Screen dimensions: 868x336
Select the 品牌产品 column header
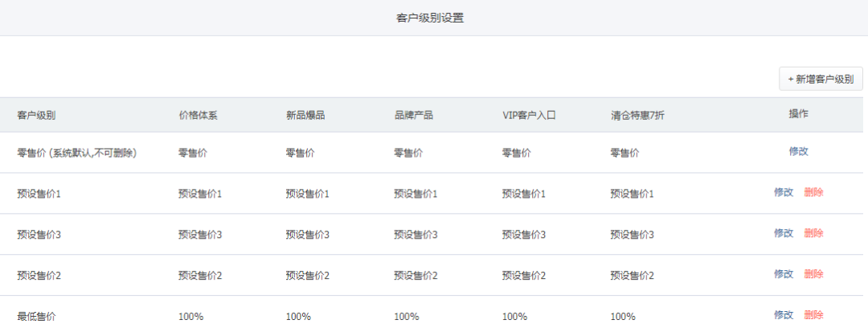coord(413,116)
